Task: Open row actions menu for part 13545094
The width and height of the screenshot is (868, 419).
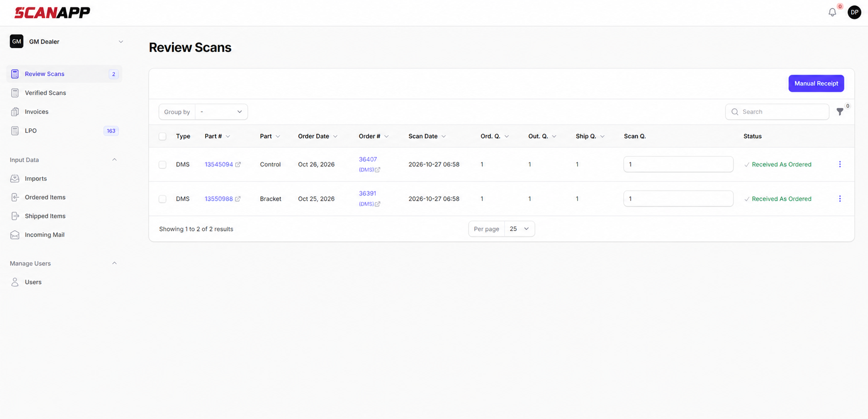Action: pos(840,165)
